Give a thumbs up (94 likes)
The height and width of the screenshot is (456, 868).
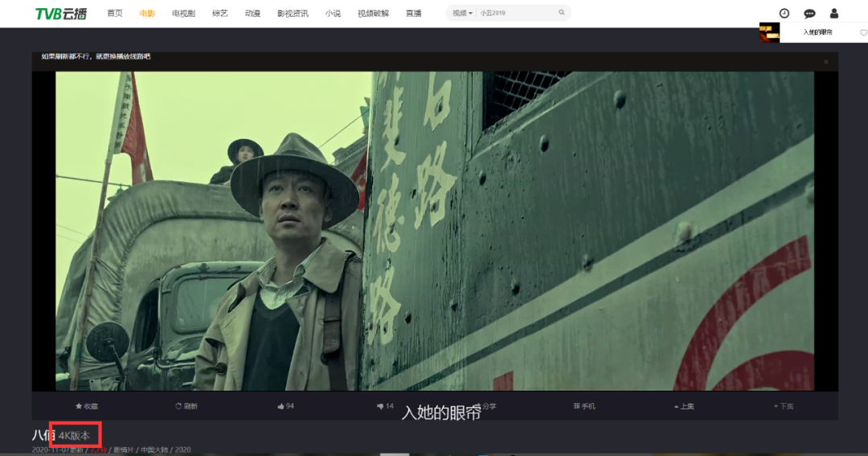(x=285, y=406)
